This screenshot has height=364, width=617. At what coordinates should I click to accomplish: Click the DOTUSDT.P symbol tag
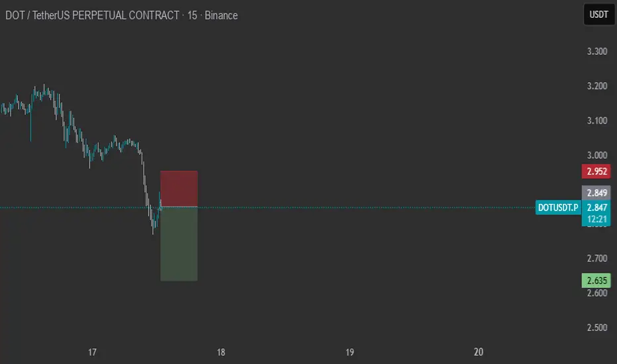coord(557,208)
